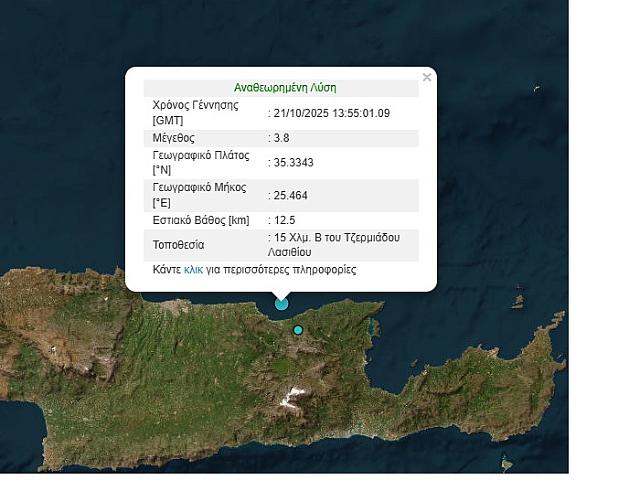This screenshot has height=491, width=640.
Task: Click the 'Γεωγραφικό Πλάτος' label
Action: [200, 157]
